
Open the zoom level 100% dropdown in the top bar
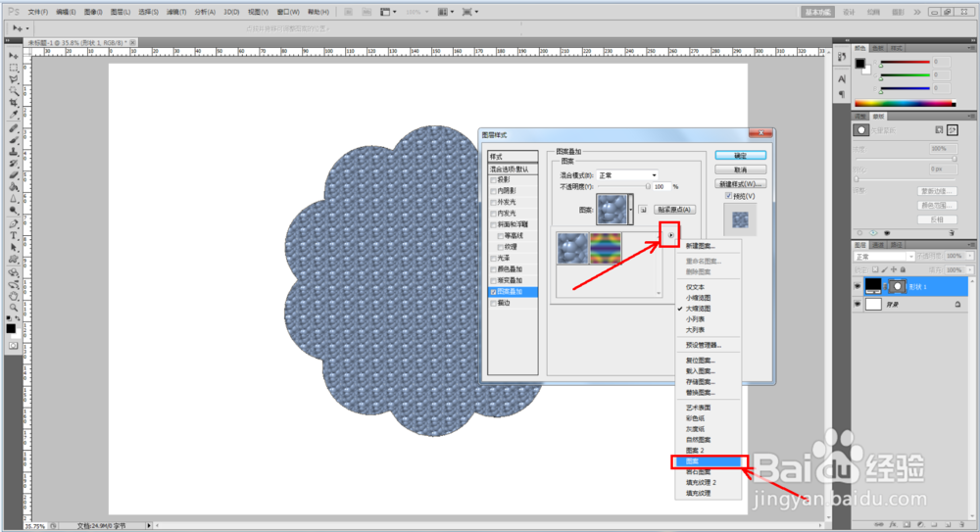(x=416, y=12)
